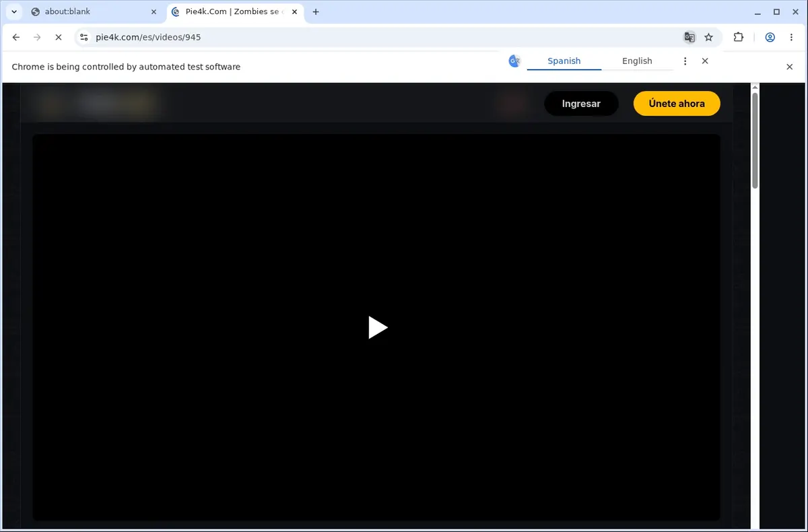Select English in the translate bar
The image size is (808, 532).
(x=637, y=61)
